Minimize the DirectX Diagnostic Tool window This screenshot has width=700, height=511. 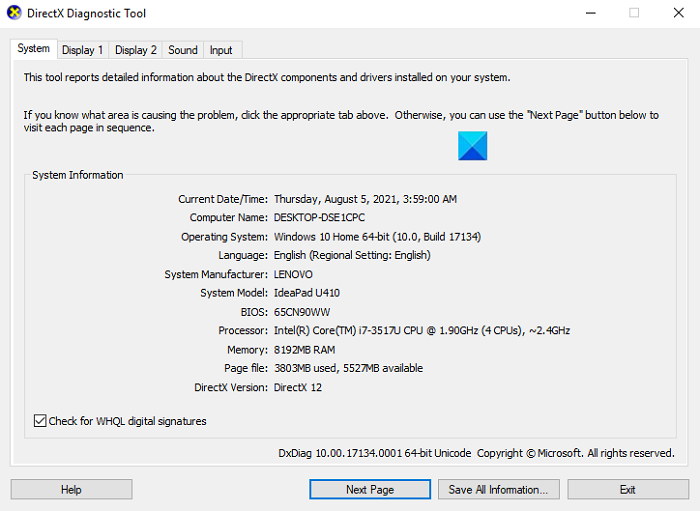(x=591, y=13)
